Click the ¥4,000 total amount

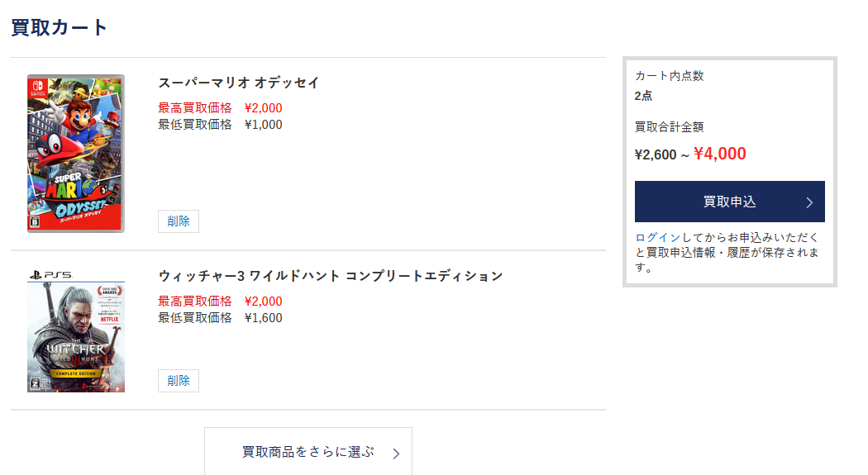[719, 154]
